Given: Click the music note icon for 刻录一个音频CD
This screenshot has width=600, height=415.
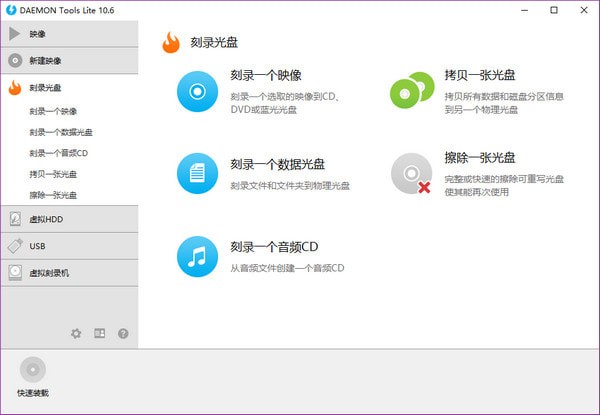Looking at the screenshot, I should click(197, 257).
